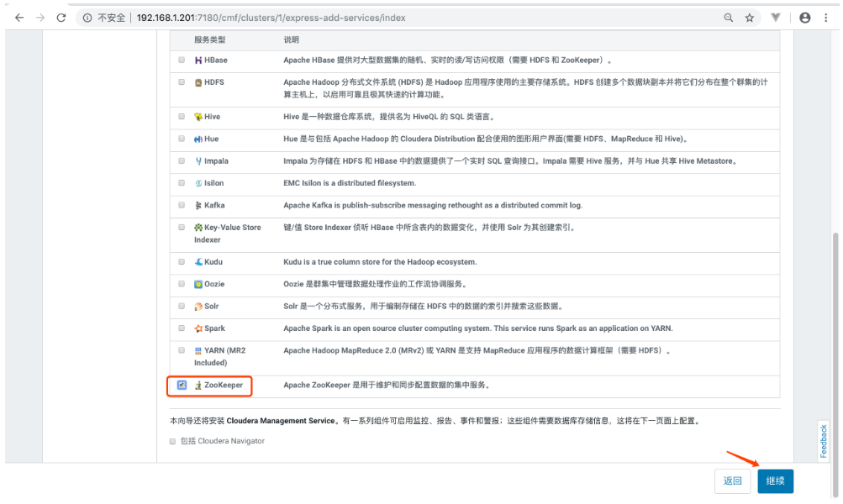Open the site security info icon

pyautogui.click(x=87, y=18)
